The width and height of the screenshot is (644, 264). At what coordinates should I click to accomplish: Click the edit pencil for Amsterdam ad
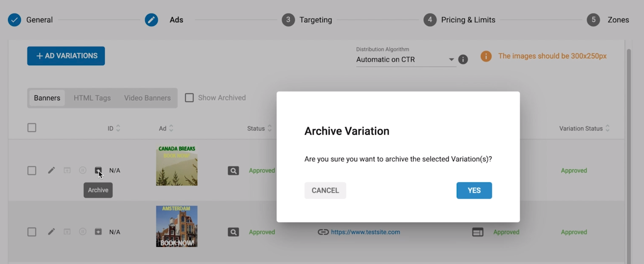click(x=51, y=232)
